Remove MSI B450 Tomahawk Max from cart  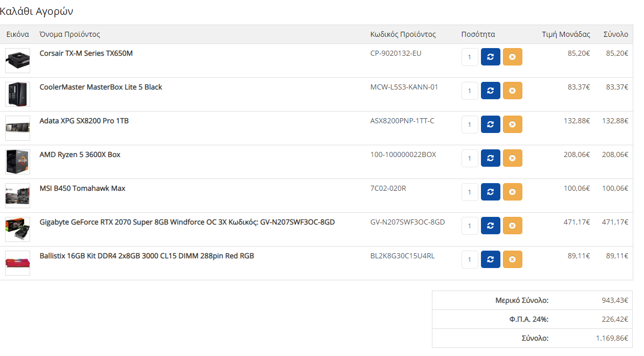pos(513,192)
